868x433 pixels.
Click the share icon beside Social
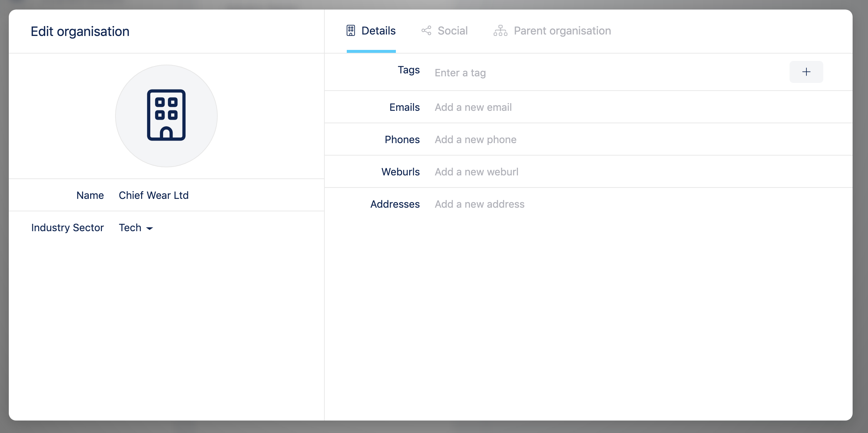[x=426, y=30]
